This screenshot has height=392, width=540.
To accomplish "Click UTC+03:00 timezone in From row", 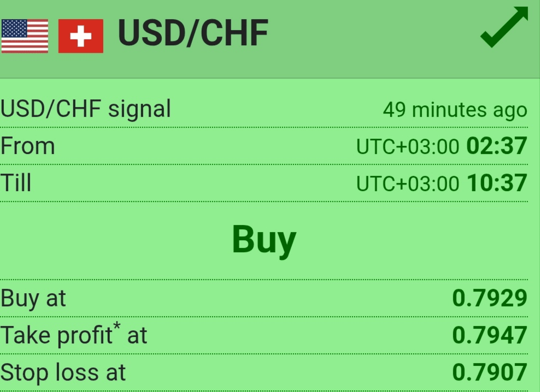I will pyautogui.click(x=408, y=147).
